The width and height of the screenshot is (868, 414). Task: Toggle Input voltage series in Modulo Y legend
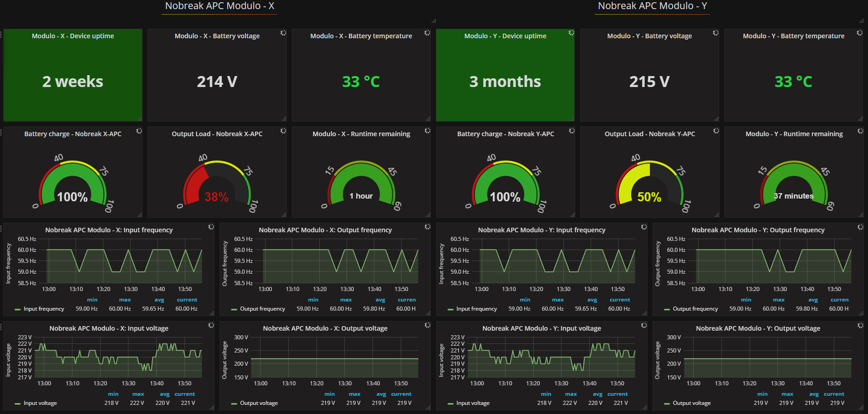[x=473, y=403]
